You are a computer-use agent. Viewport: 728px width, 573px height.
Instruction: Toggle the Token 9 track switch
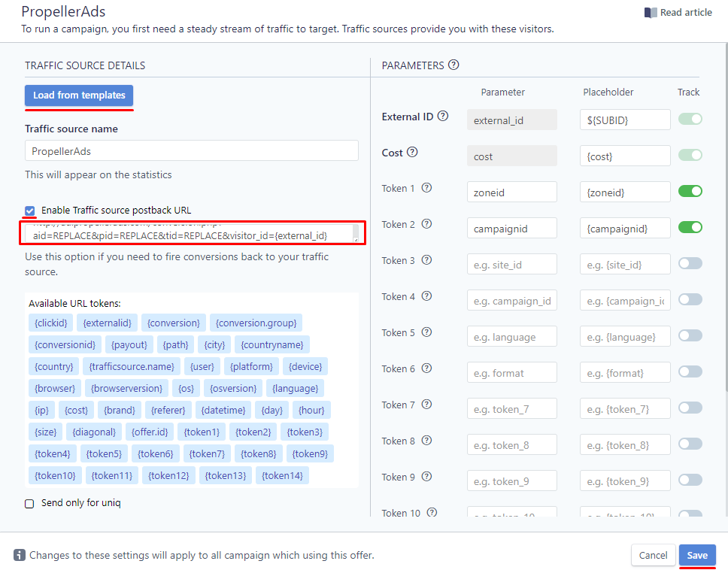point(690,480)
